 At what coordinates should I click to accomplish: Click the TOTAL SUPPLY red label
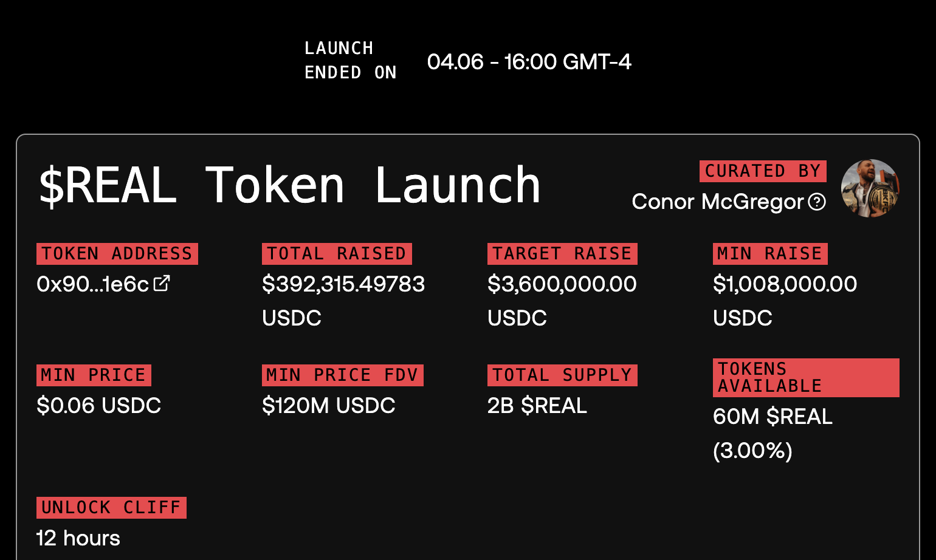[562, 375]
